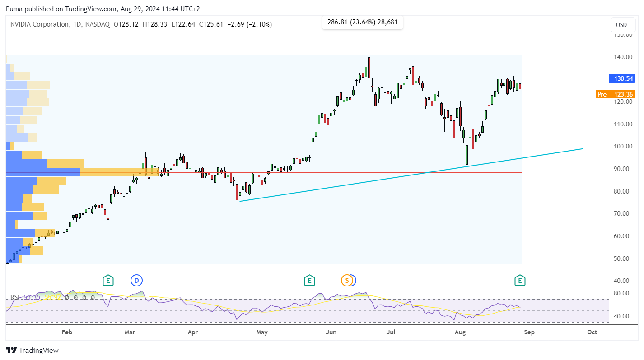Screen dimensions: 644x360
Task: Open the stock split S marker
Action: tap(346, 281)
